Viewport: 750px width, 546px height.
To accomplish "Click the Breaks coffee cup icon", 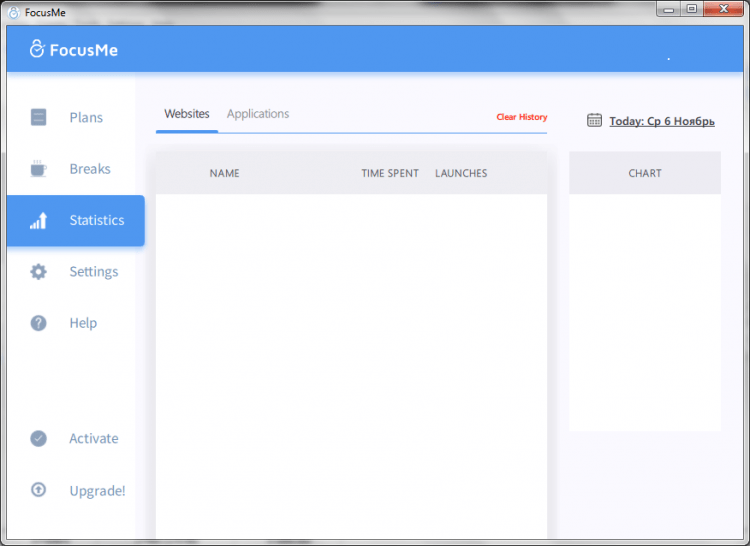I will [38, 168].
